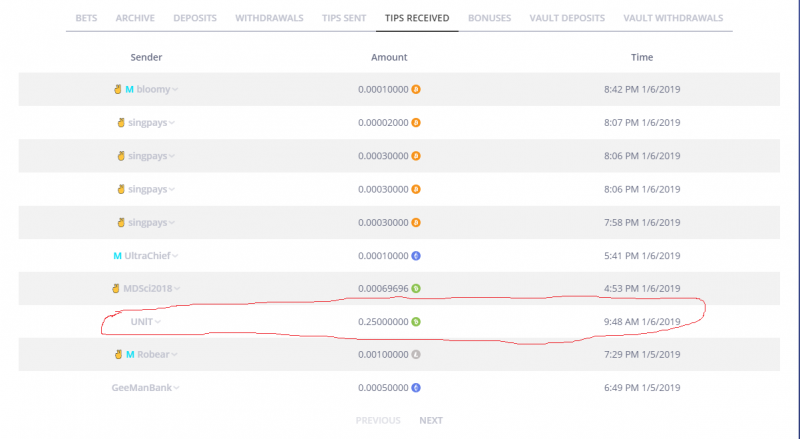Screen dimensions: 800x439
Task: Switch to the Tips Sent tab
Action: point(344,18)
